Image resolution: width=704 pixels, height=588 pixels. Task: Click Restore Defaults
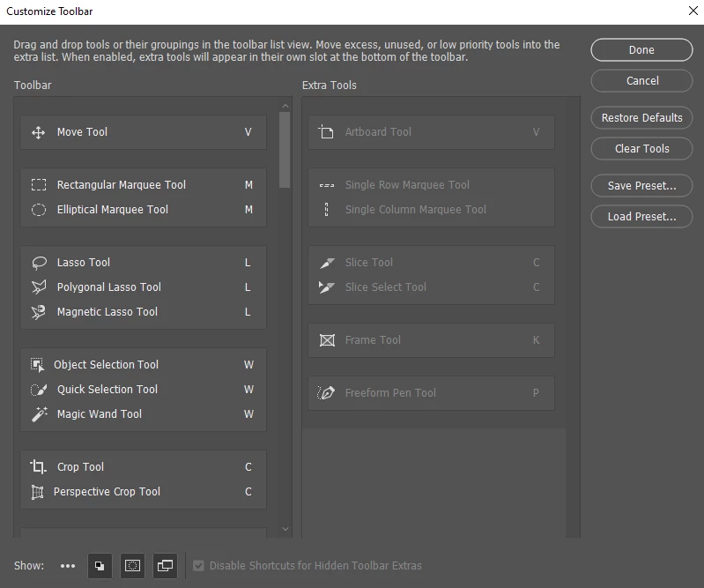pyautogui.click(x=641, y=118)
